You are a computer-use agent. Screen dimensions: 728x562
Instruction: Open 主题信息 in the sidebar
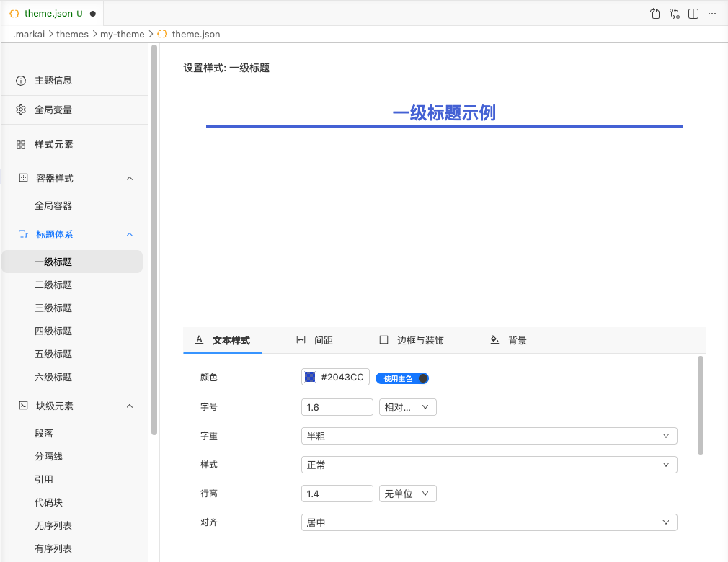click(75, 81)
